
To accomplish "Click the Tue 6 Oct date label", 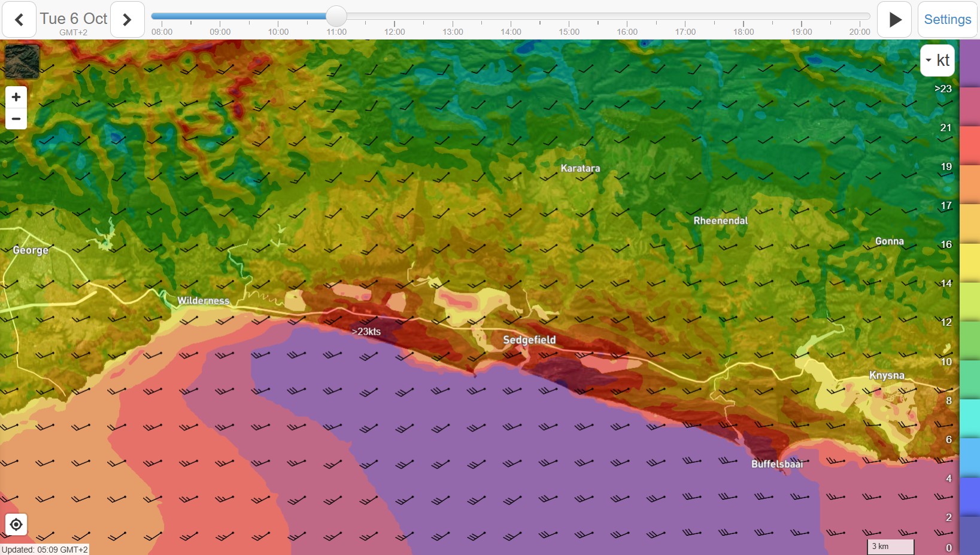I will (x=74, y=19).
